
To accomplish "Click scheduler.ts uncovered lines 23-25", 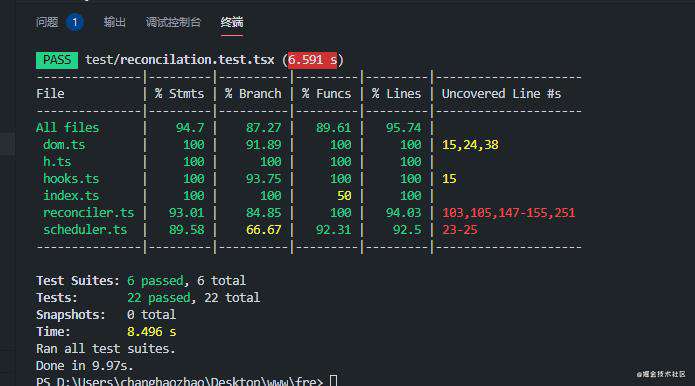I will tap(460, 230).
